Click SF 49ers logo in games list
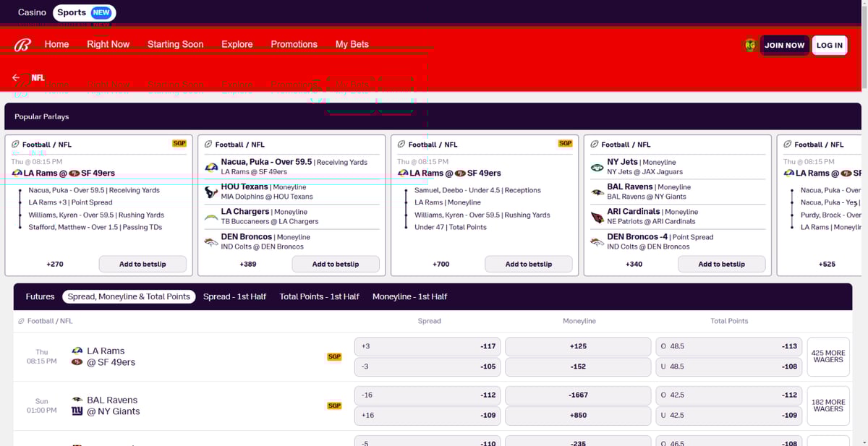The image size is (868, 446). coord(77,362)
